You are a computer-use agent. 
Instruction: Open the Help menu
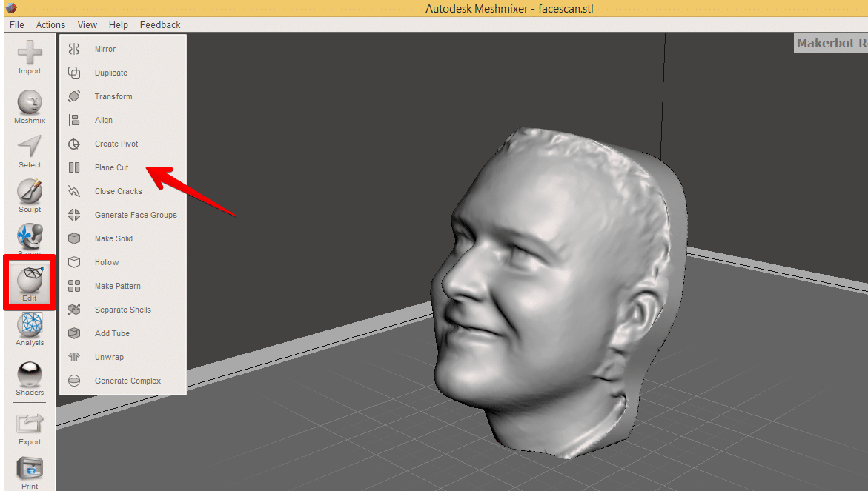coord(118,25)
